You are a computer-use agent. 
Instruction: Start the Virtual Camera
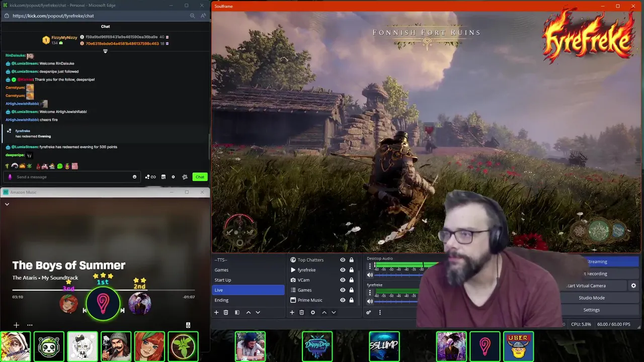click(586, 286)
